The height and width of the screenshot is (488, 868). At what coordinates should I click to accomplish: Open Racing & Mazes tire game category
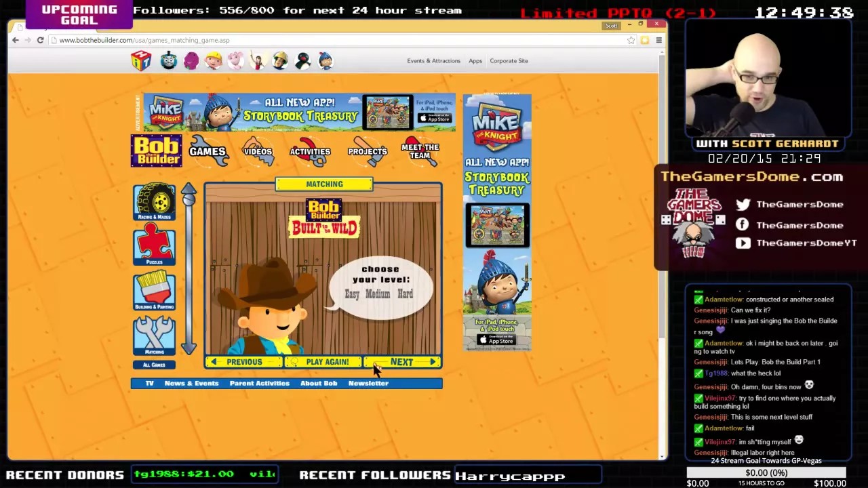155,202
